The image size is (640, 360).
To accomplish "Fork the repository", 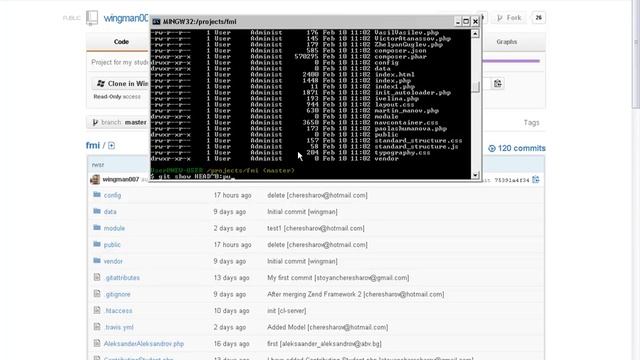I will tap(509, 18).
